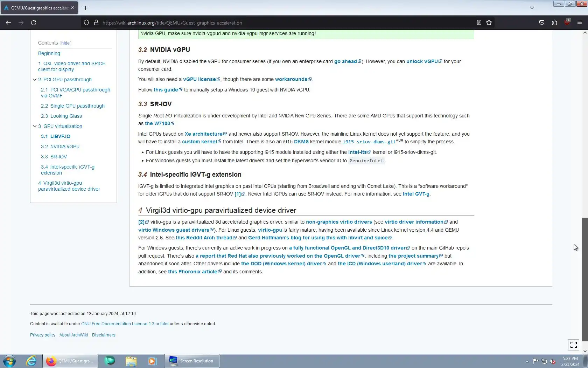This screenshot has width=588, height=368.
Task: Go to Looking Glass section
Action: (x=61, y=116)
